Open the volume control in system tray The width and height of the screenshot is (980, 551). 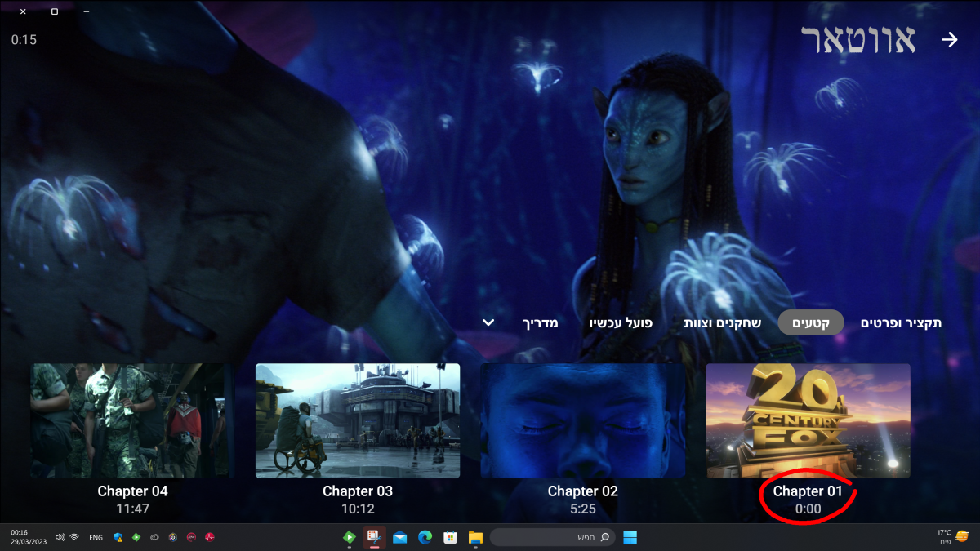pos(59,537)
